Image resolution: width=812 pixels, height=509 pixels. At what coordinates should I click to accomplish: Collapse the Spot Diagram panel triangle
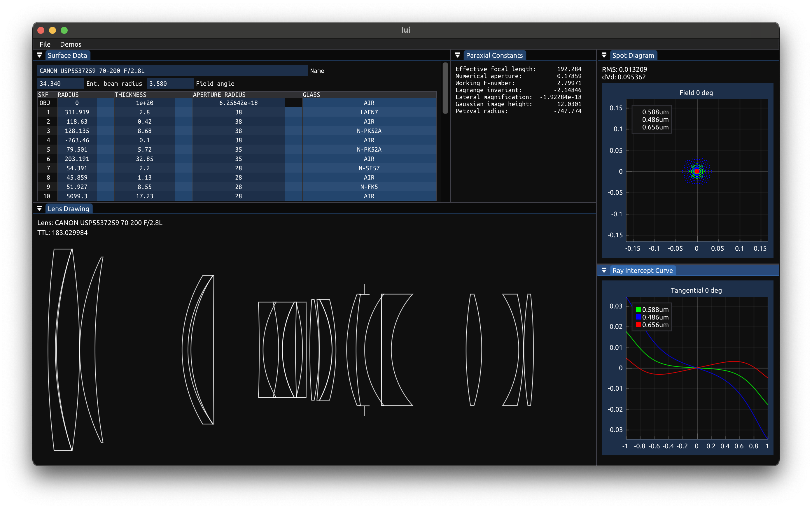click(x=604, y=55)
